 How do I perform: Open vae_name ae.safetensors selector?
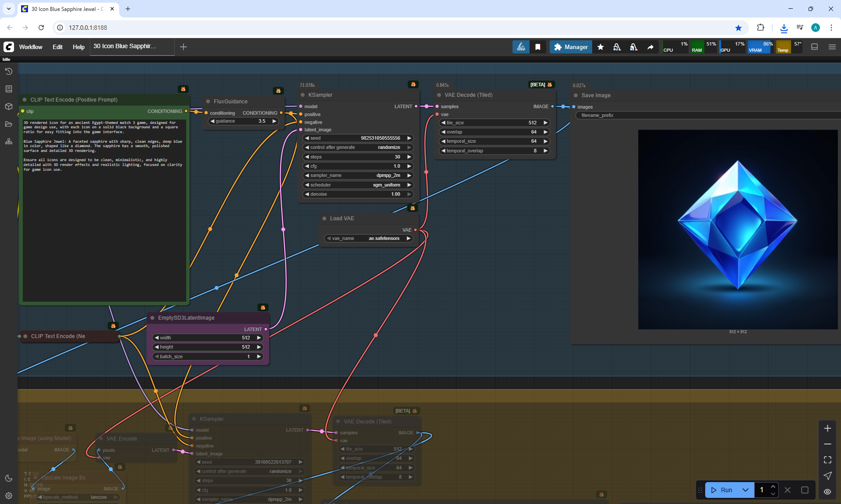point(368,238)
